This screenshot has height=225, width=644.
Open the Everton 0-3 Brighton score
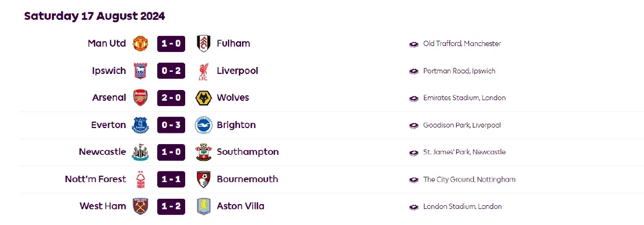coord(171,125)
